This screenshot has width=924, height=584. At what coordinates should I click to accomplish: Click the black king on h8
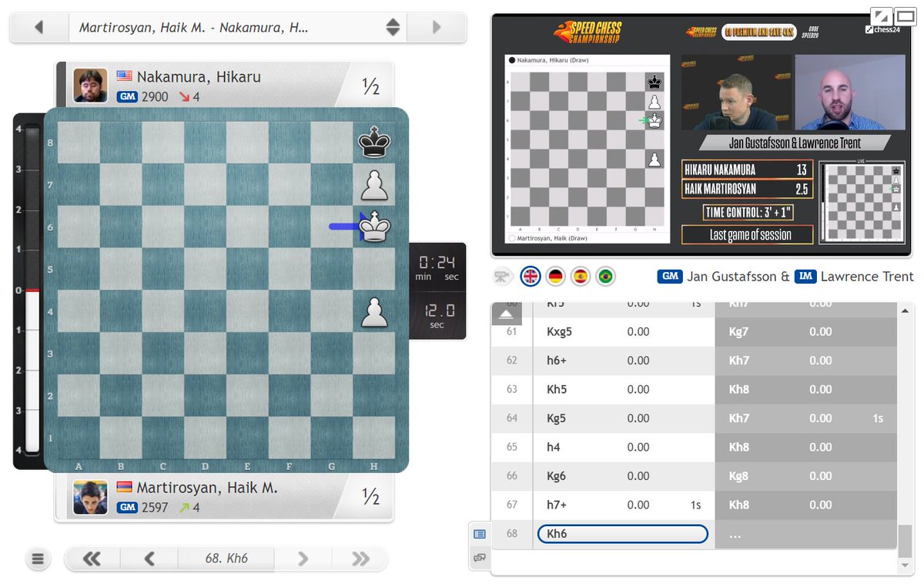pyautogui.click(x=374, y=143)
